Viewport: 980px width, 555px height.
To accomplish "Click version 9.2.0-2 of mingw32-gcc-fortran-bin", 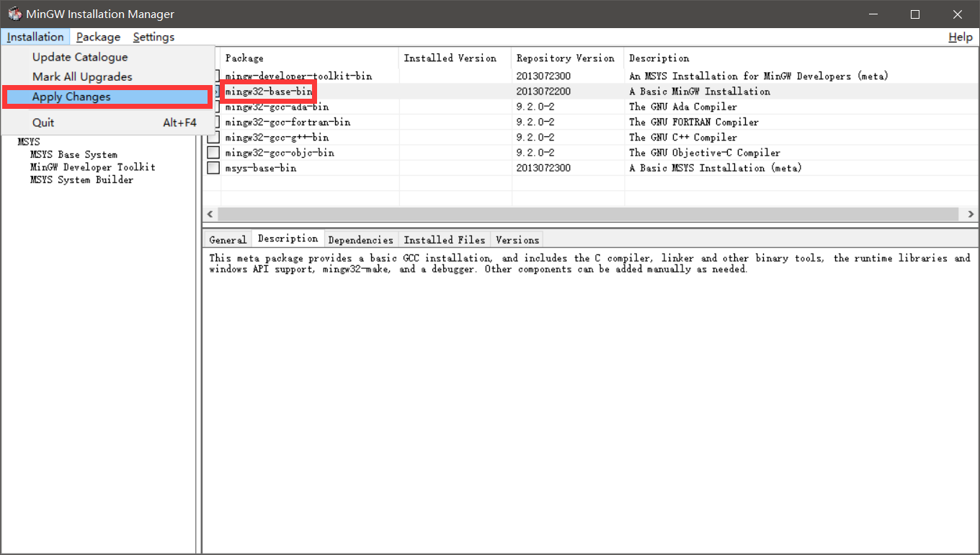I will (x=535, y=122).
